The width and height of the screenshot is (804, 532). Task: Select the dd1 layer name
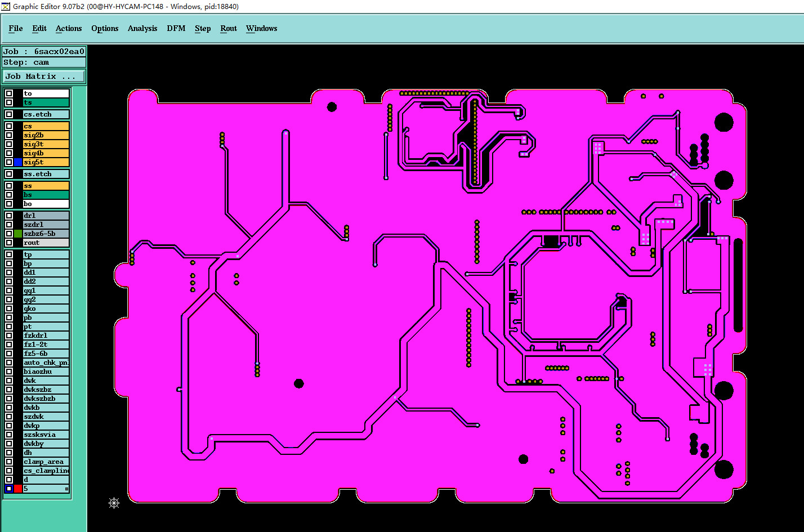pos(46,272)
